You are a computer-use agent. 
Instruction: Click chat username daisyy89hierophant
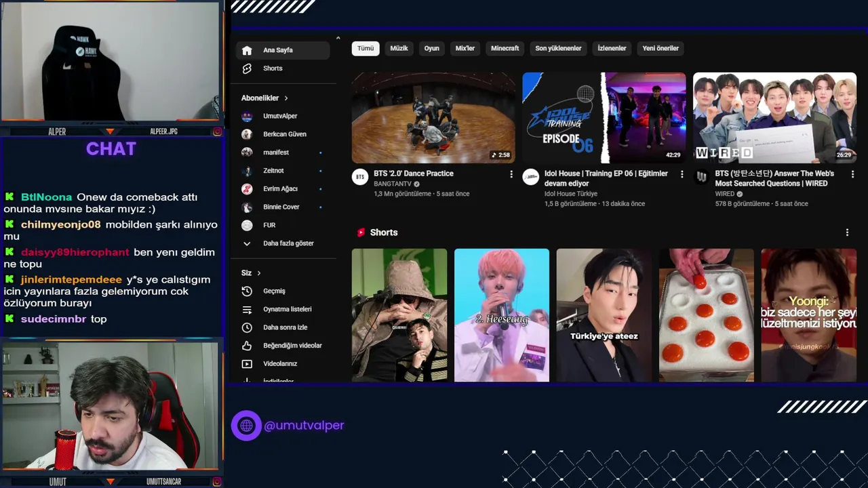tap(75, 252)
